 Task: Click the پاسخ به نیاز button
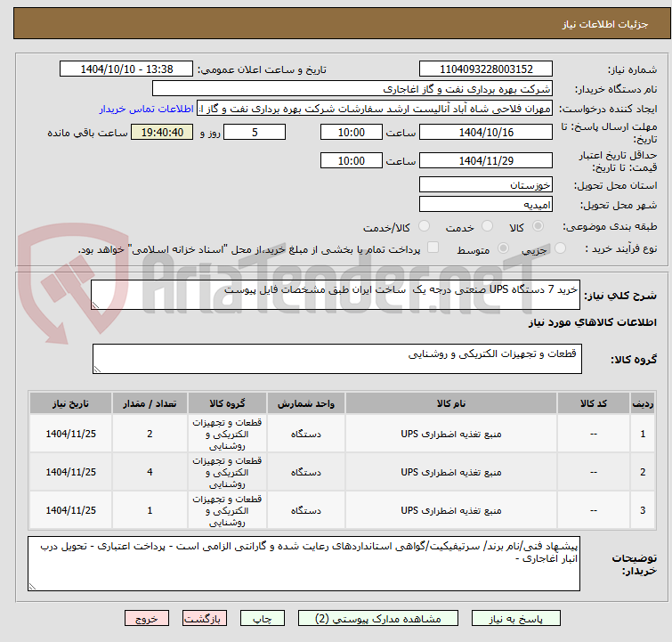coord(516,619)
